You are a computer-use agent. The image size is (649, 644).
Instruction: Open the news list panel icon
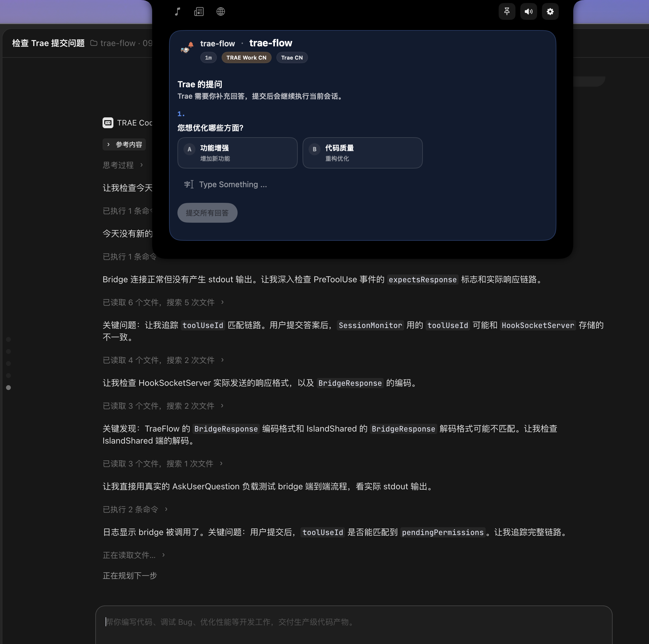click(199, 12)
